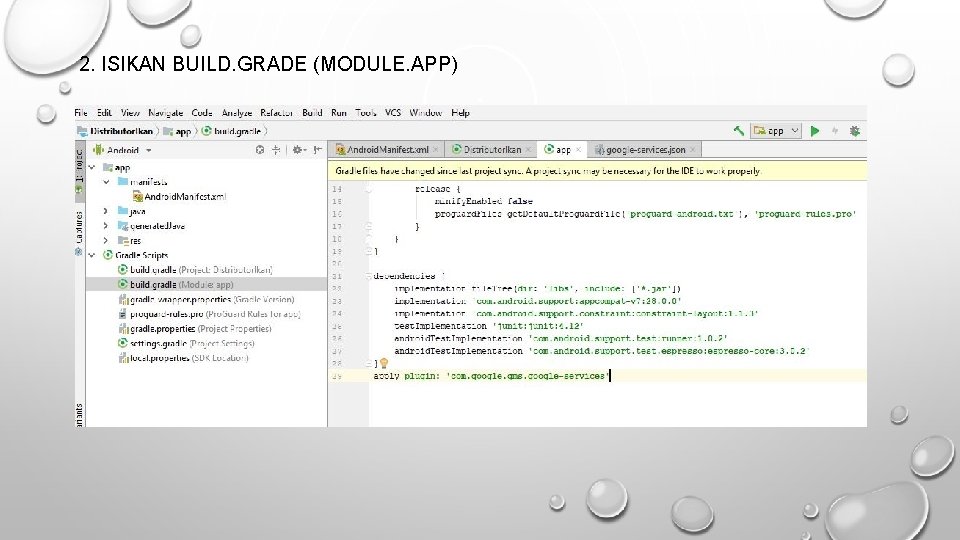Screen dimensions: 960x540
Task: Hide the Project tool window
Action: (x=317, y=149)
